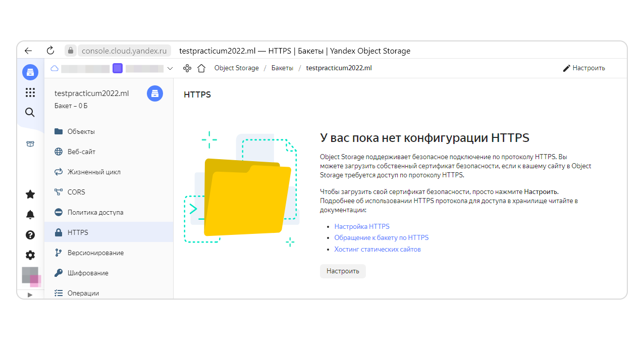Click the padlock icon in the address bar
The width and height of the screenshot is (644, 340).
(71, 51)
